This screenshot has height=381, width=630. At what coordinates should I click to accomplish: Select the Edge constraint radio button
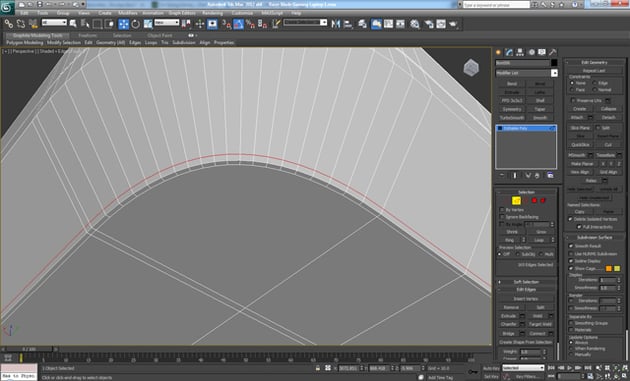pyautogui.click(x=594, y=83)
